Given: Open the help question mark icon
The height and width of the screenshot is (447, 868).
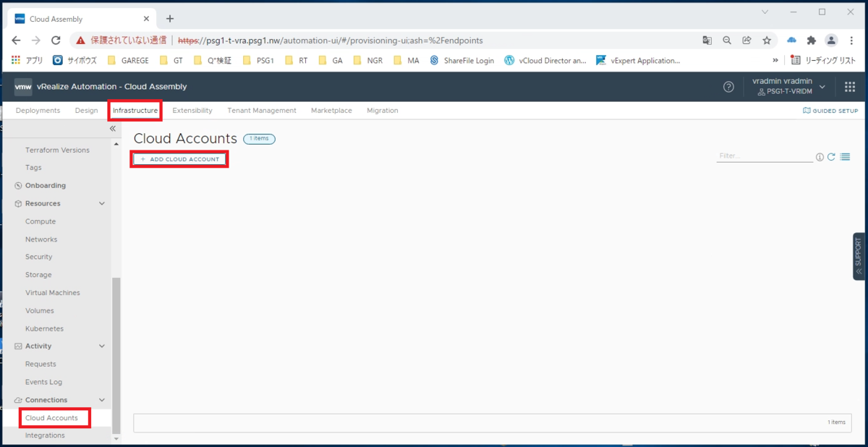Looking at the screenshot, I should (728, 87).
